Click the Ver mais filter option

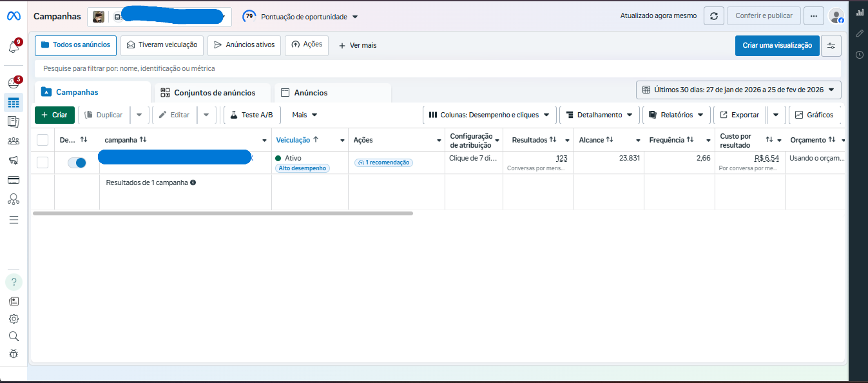[358, 45]
